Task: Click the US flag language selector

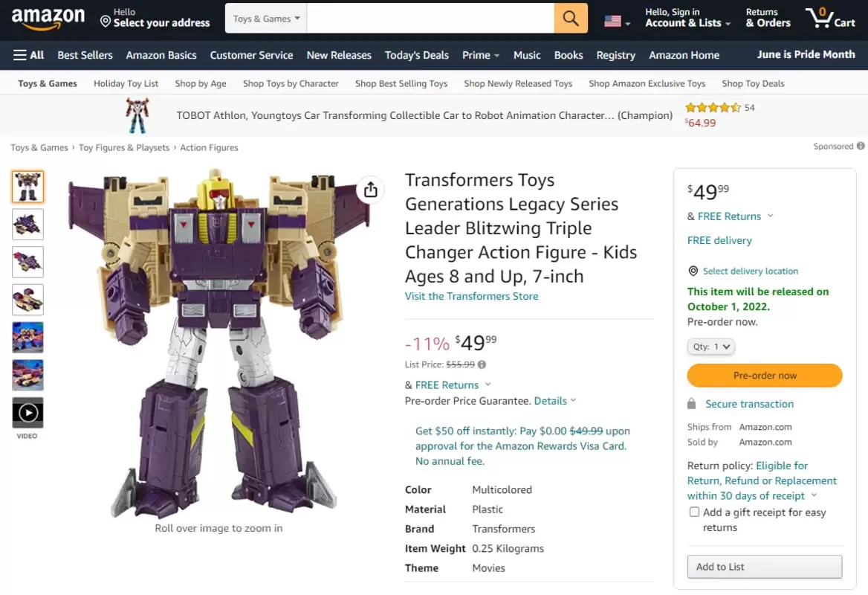Action: [616, 22]
